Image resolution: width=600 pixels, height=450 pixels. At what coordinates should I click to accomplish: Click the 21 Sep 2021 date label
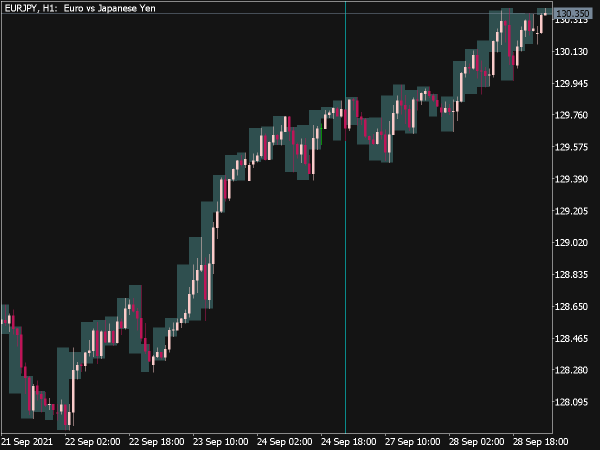(28, 442)
